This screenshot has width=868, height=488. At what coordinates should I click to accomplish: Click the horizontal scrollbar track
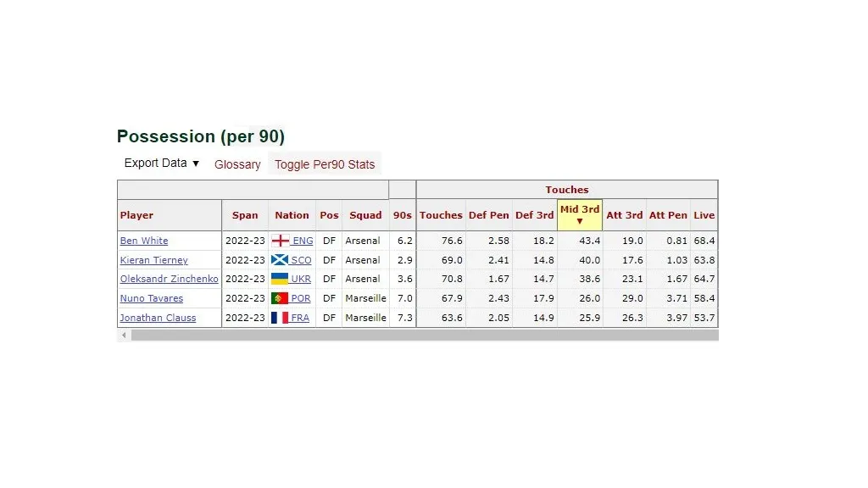pyautogui.click(x=424, y=335)
